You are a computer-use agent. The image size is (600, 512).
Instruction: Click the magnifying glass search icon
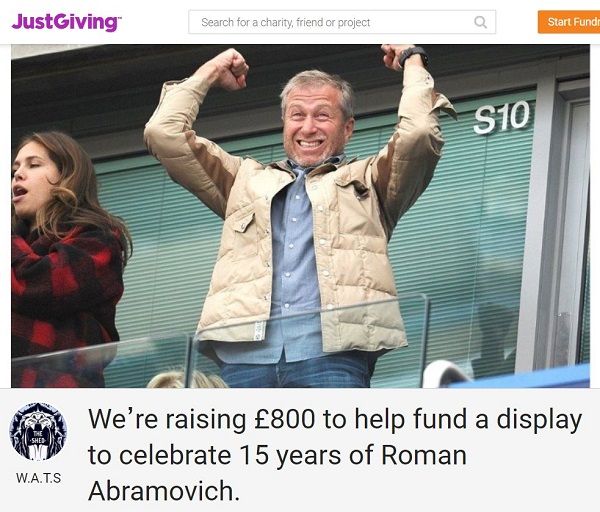click(x=480, y=22)
